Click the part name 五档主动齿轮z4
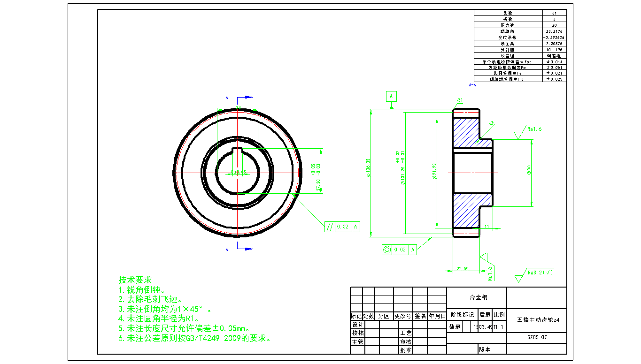 pos(538,319)
